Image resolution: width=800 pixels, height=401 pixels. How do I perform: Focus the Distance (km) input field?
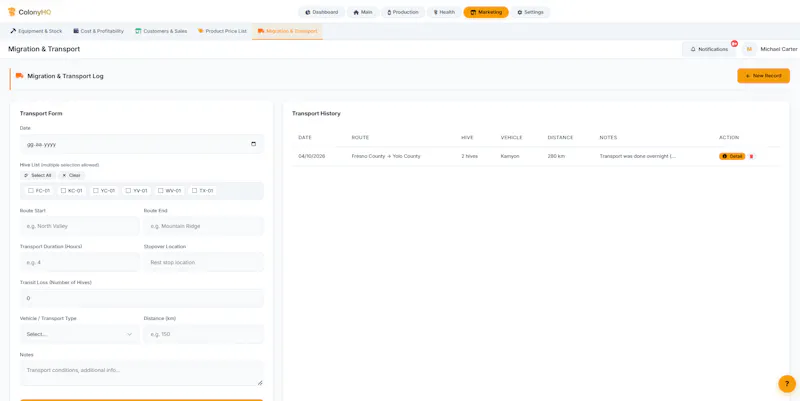(204, 334)
